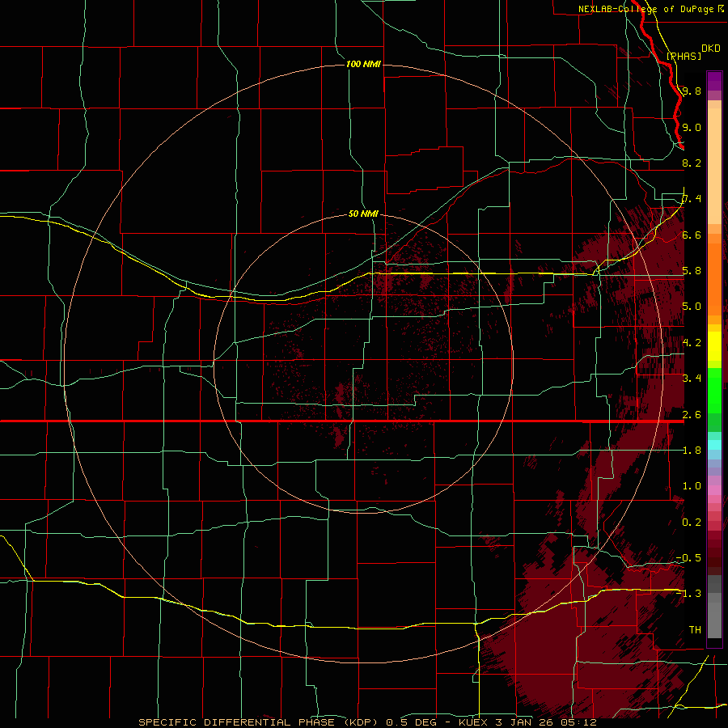Click the -0.5 value on the color scale
The width and height of the screenshot is (728, 728).
688,557
